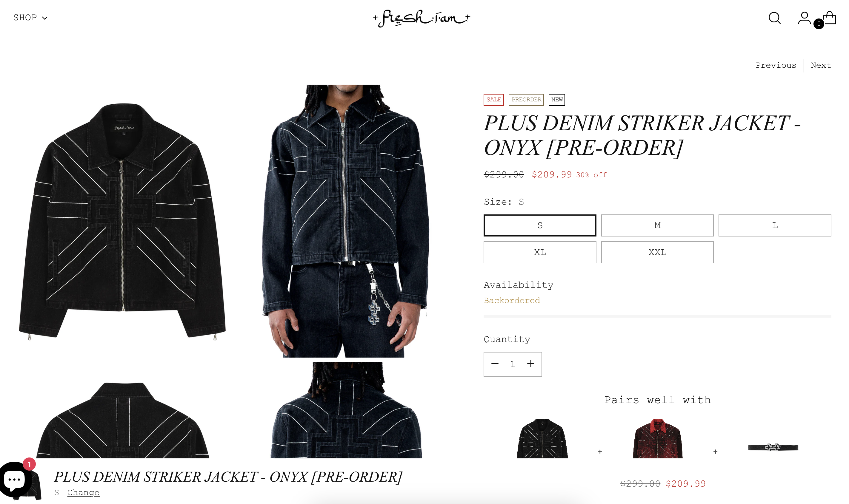Go to the Previous product
Image resolution: width=849 pixels, height=504 pixels.
pyautogui.click(x=776, y=65)
